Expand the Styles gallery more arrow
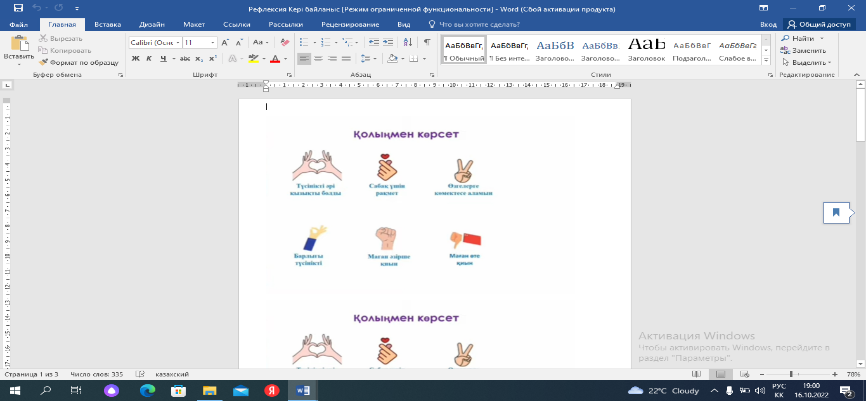The width and height of the screenshot is (866, 401). coord(767,58)
